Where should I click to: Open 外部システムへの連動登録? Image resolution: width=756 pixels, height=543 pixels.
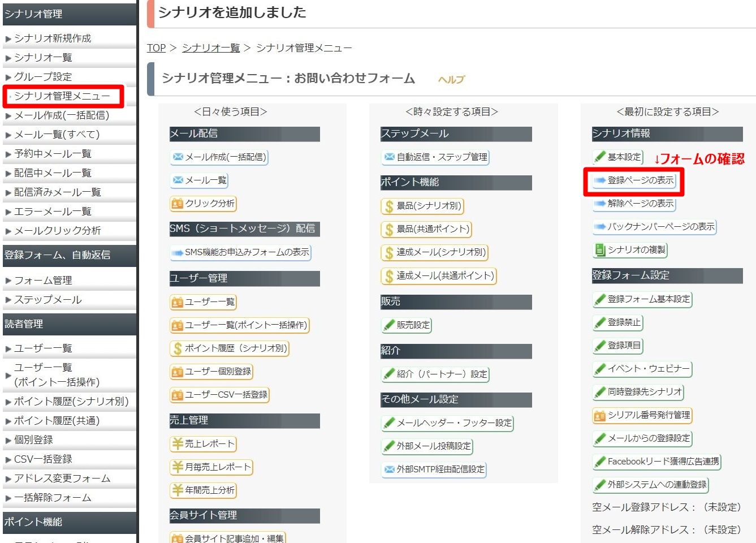point(650,485)
